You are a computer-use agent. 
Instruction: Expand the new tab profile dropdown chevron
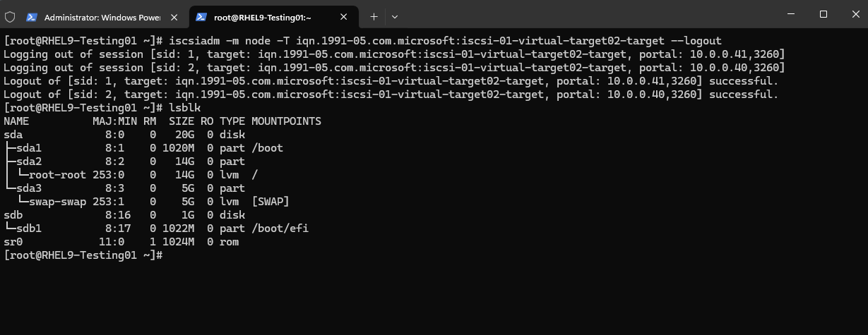click(395, 16)
